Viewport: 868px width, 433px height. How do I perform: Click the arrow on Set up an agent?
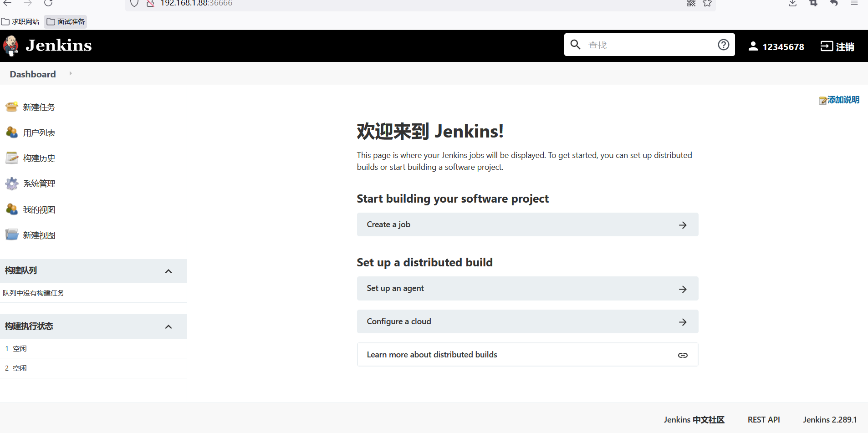(683, 289)
